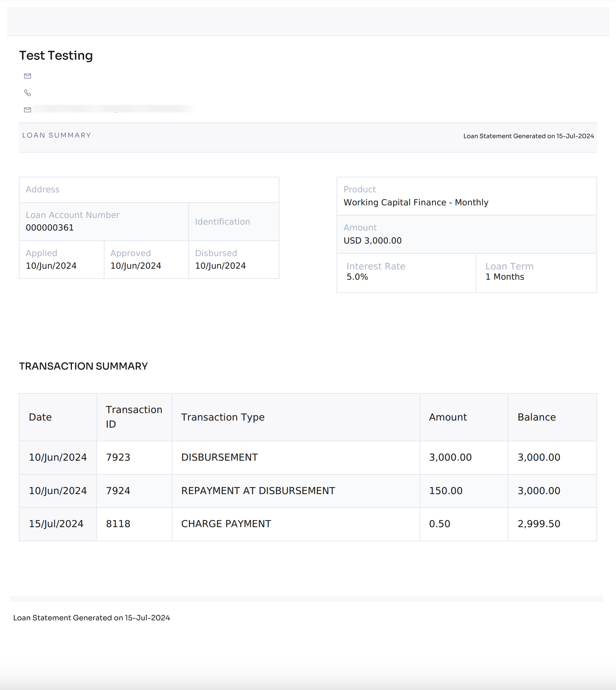Click the 'Date' column header

coord(40,417)
